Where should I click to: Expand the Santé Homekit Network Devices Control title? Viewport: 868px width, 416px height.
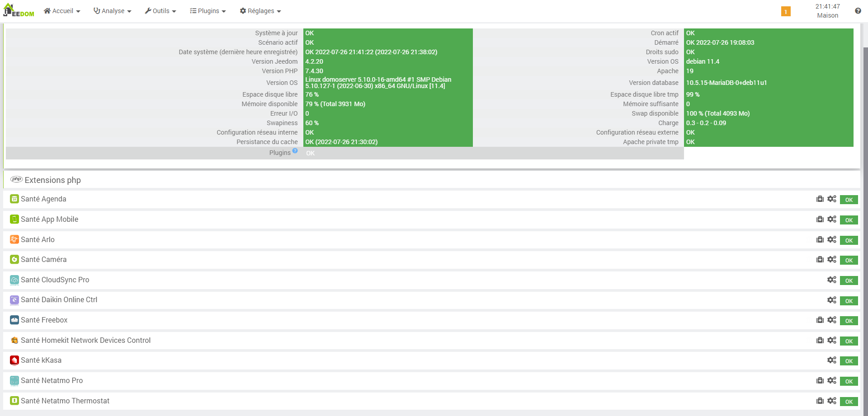pos(86,341)
